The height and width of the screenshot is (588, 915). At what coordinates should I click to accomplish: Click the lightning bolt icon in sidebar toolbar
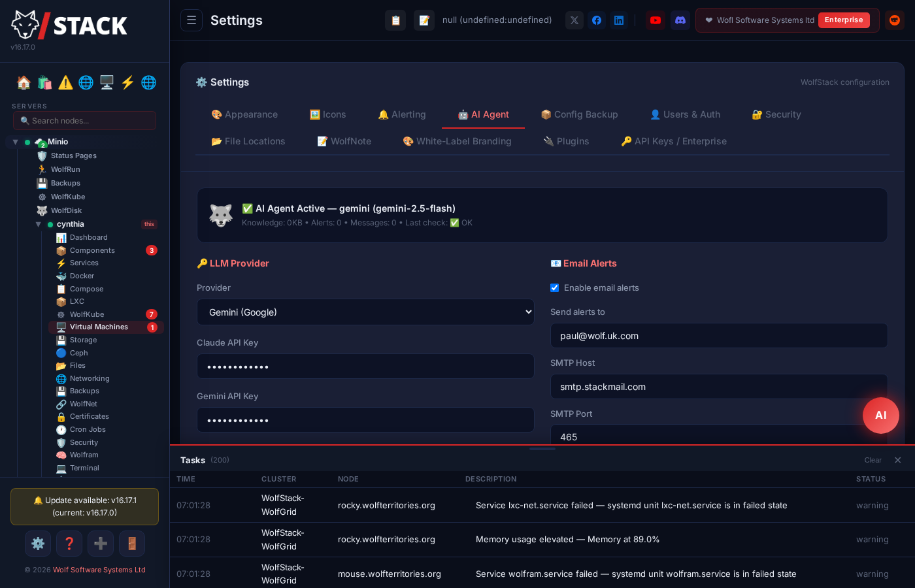128,82
